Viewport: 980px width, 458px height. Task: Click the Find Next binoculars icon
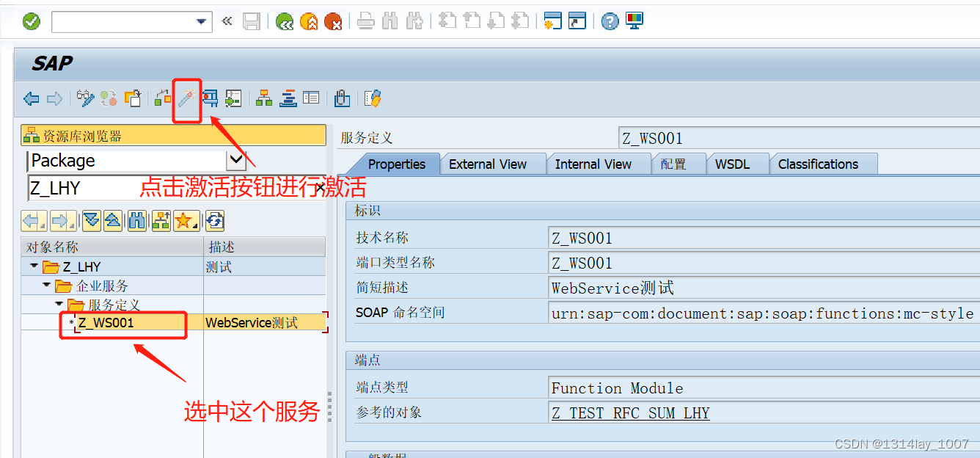pyautogui.click(x=414, y=21)
